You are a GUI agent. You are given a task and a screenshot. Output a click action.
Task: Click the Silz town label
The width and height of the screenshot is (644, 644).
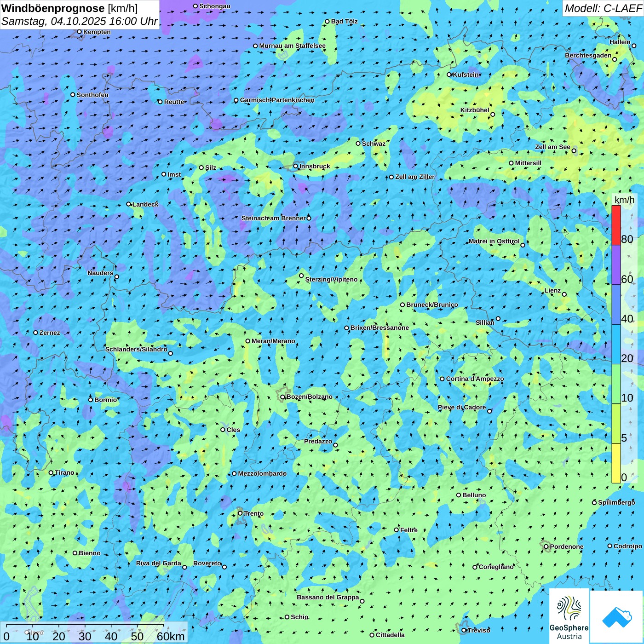click(x=211, y=167)
